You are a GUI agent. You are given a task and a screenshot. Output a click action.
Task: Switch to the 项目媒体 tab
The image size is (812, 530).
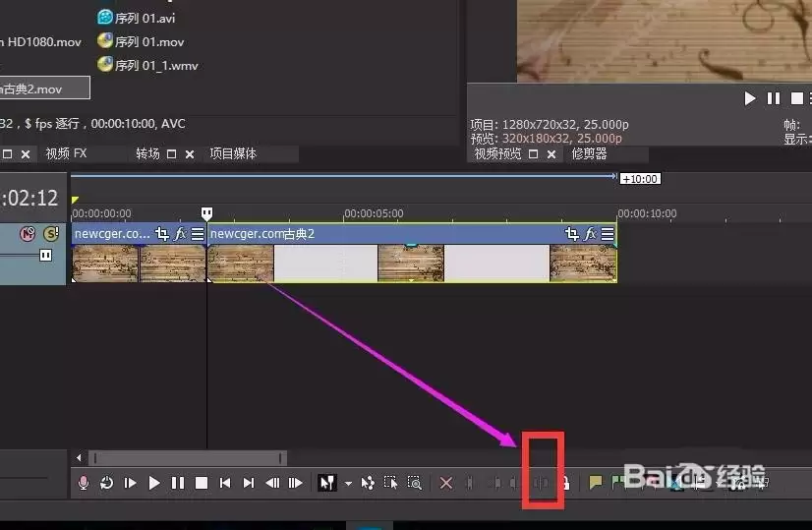[233, 153]
